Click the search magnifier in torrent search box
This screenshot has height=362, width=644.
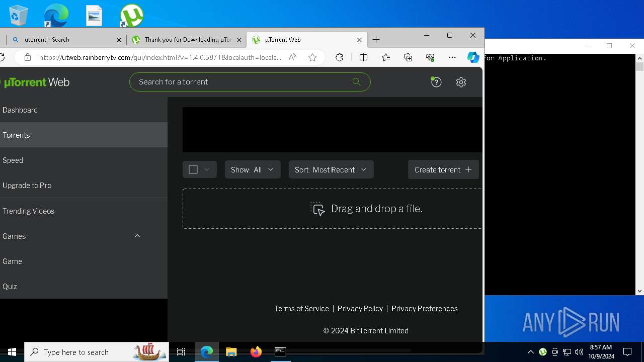point(357,82)
